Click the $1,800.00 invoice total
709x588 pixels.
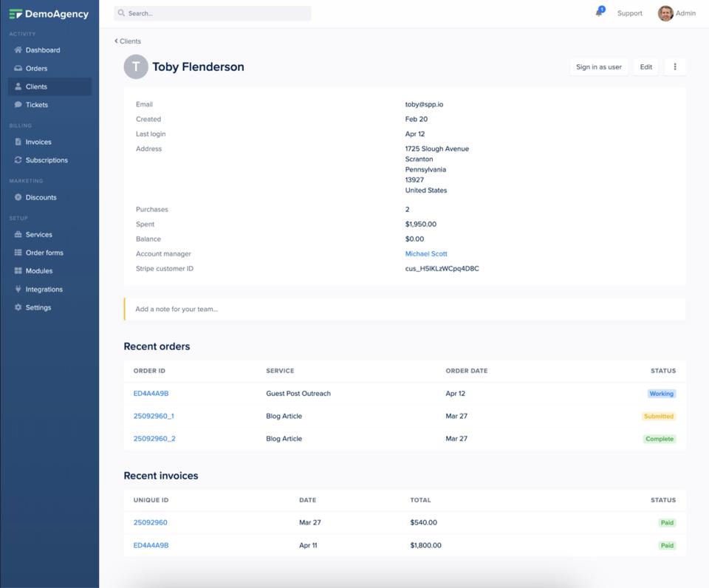[425, 545]
